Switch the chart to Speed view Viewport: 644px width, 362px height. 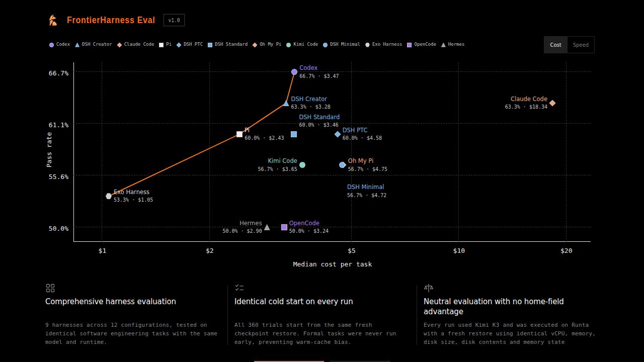click(x=581, y=45)
